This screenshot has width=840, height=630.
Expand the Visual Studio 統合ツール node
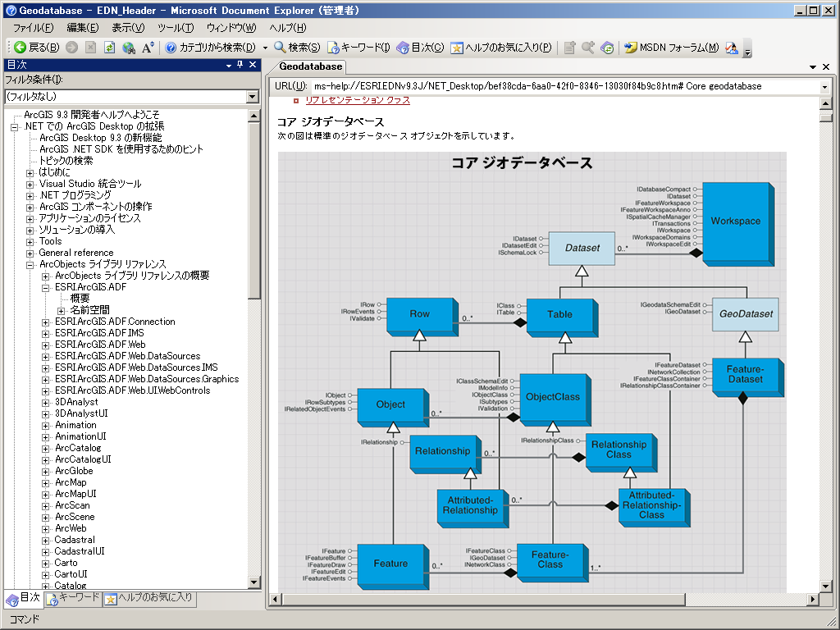[30, 185]
